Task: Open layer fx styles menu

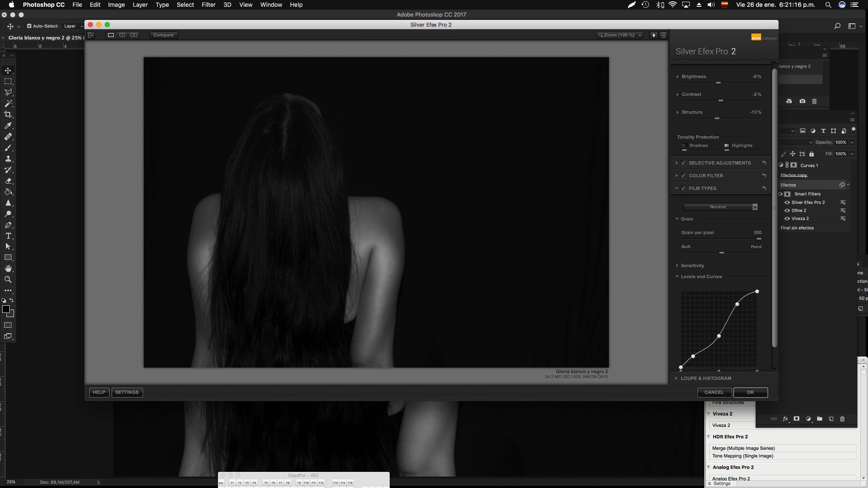Action: 785,419
